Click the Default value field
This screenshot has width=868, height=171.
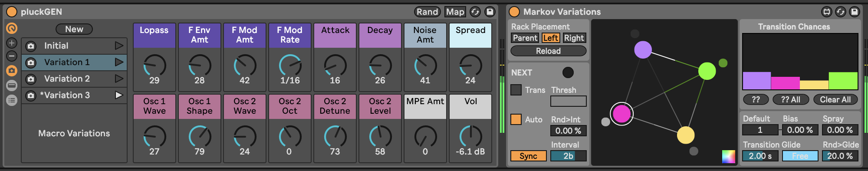point(760,130)
